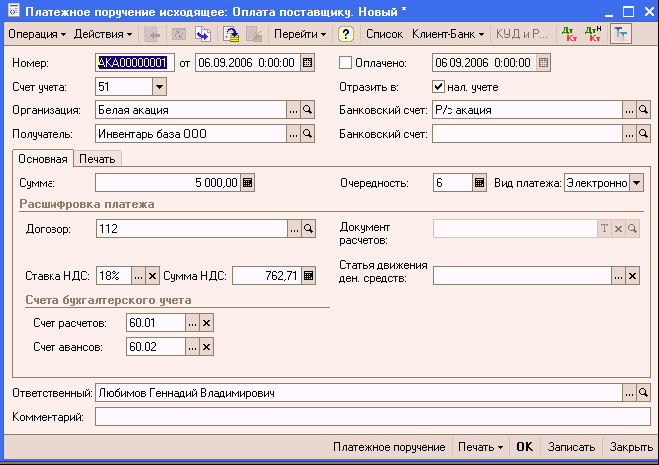659x465 pixels.
Task: Uncheck the нал. учете checkbox
Action: 438,87
